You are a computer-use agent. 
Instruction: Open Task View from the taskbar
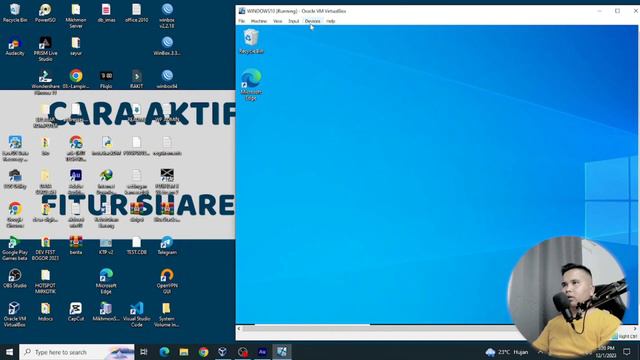click(144, 352)
